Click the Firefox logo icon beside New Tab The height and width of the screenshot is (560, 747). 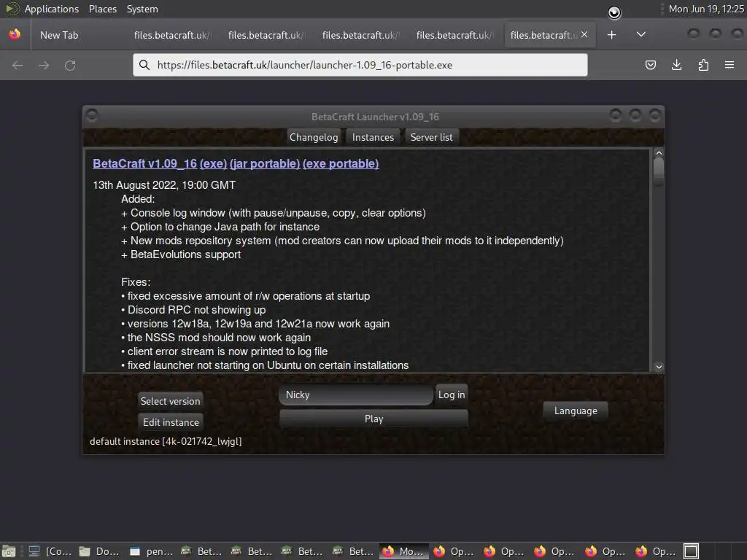15,34
